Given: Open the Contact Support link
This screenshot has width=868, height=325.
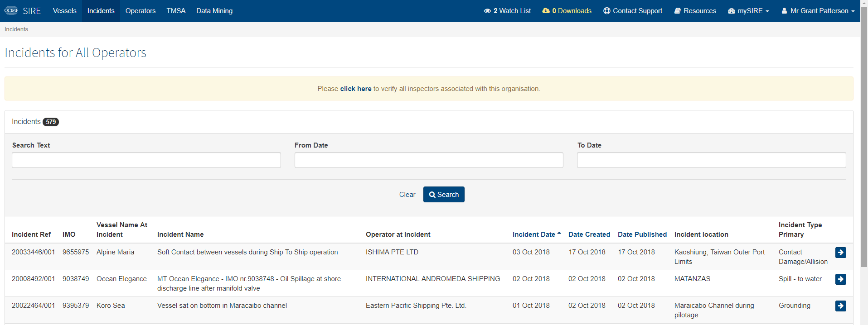Looking at the screenshot, I should (633, 11).
